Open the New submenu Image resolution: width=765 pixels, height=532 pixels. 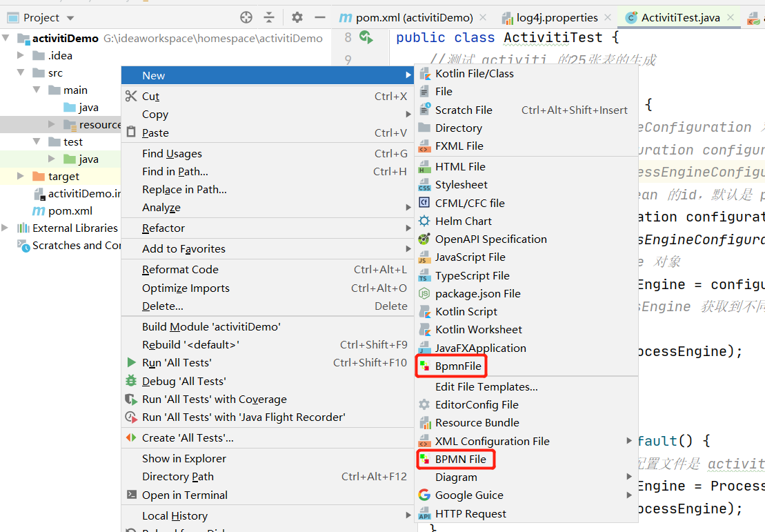pos(268,76)
